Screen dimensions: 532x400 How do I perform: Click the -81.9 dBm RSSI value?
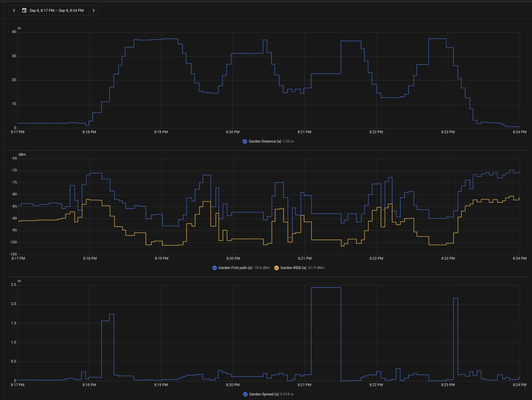click(316, 268)
